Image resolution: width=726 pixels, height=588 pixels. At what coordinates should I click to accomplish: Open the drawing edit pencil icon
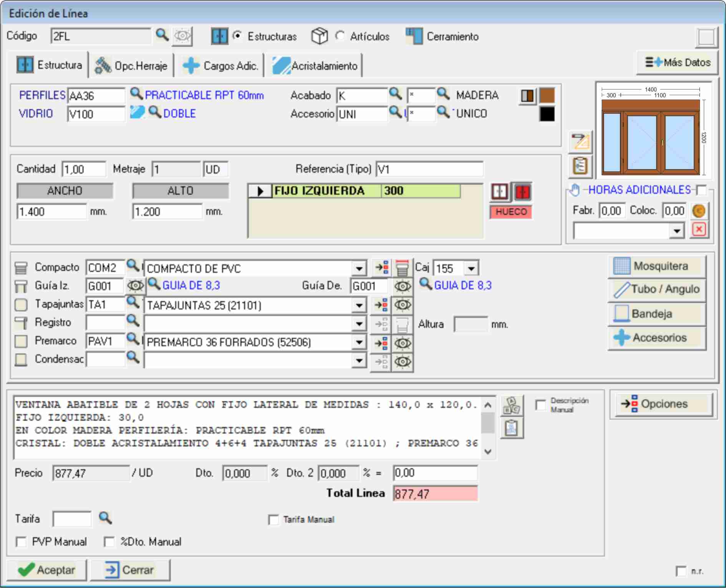pos(580,142)
